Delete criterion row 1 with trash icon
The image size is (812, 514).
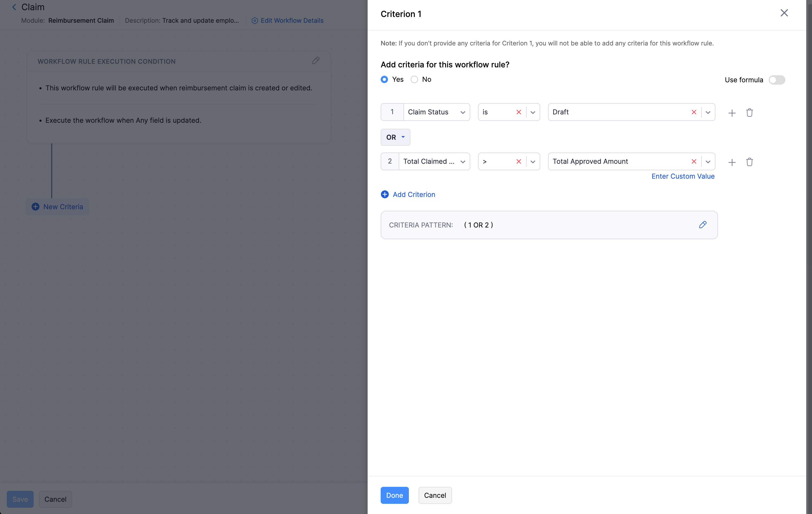[x=749, y=112]
